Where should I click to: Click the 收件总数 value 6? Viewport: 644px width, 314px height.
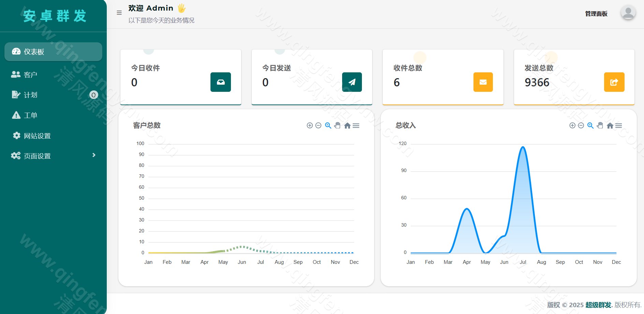coord(397,82)
